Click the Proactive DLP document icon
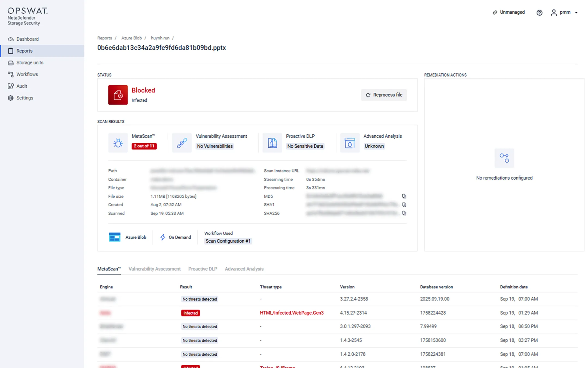 (x=272, y=142)
